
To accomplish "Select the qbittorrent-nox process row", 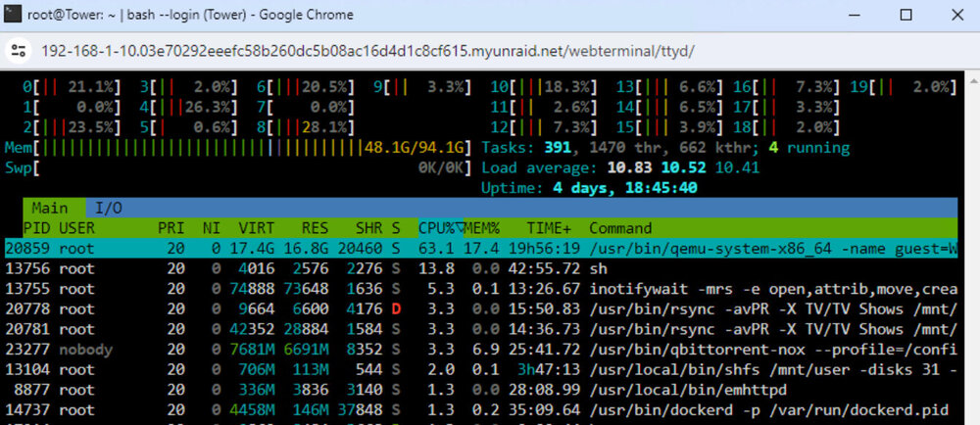I will (x=481, y=350).
